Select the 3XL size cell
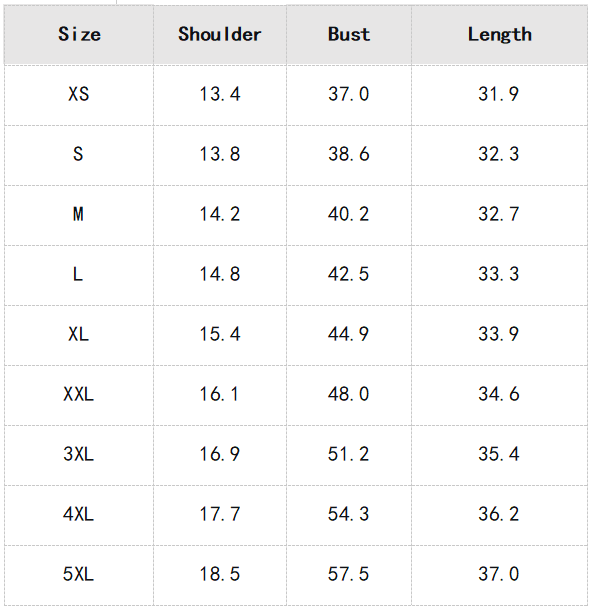This screenshot has width=589, height=611. pos(79,455)
